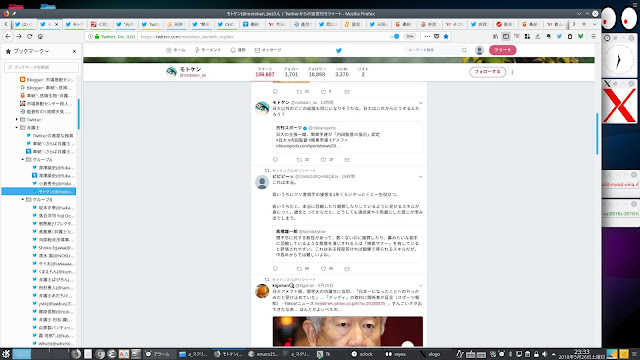This screenshot has height=360, width=640.
Task: Open the メッセージ navigation item
Action: 268,50
